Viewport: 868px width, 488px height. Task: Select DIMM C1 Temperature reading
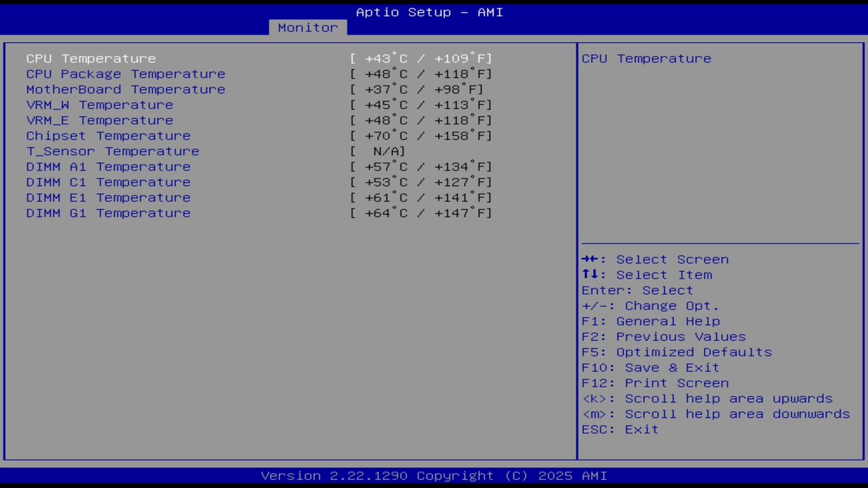coord(108,182)
